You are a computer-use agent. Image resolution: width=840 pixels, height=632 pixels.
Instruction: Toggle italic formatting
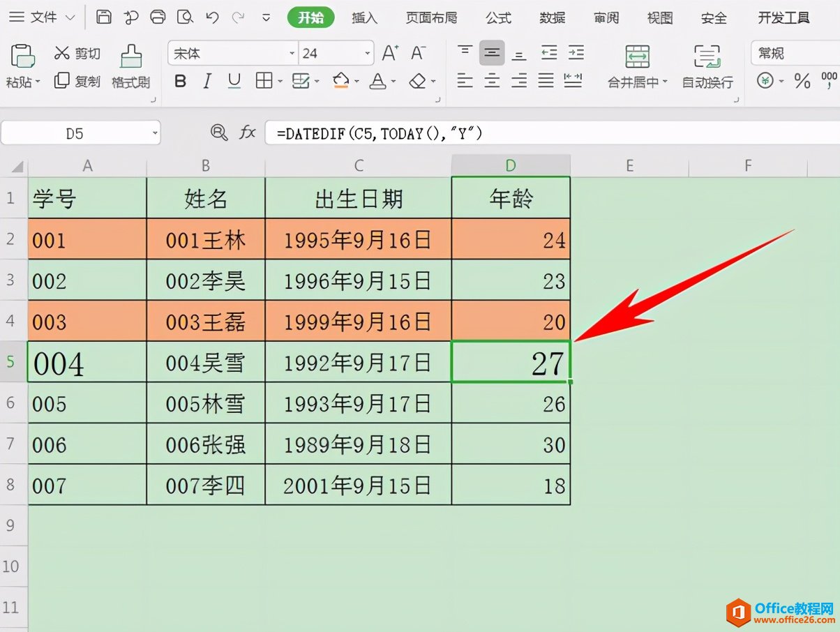[x=207, y=81]
